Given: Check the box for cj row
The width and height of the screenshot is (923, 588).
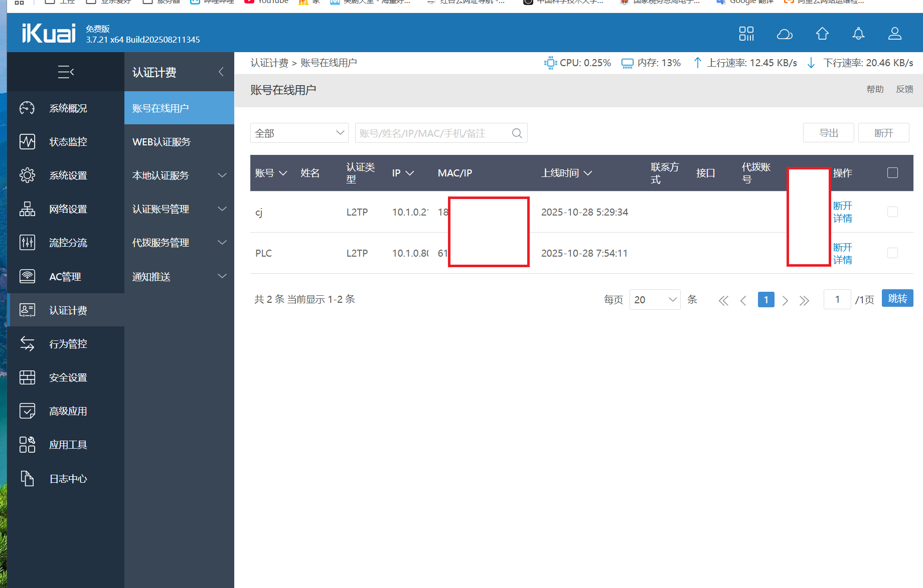Looking at the screenshot, I should click(x=892, y=212).
